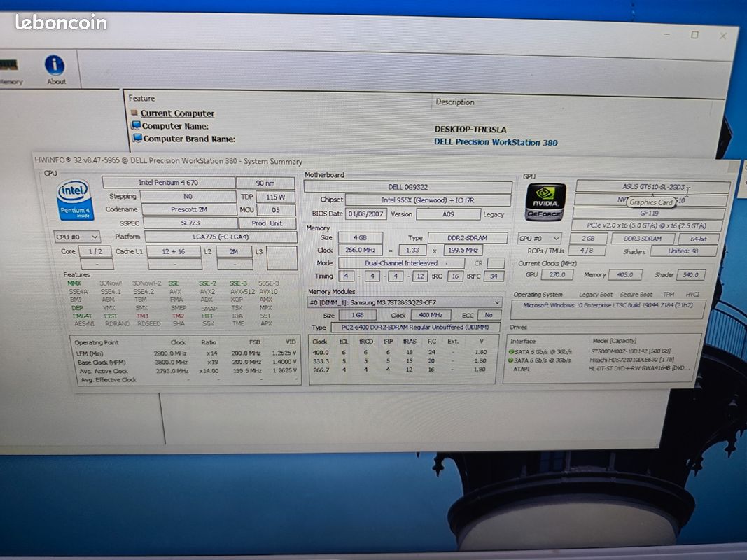This screenshot has height=560, width=747.
Task: Click Base Clock (HFM) operating point row
Action: click(x=186, y=362)
